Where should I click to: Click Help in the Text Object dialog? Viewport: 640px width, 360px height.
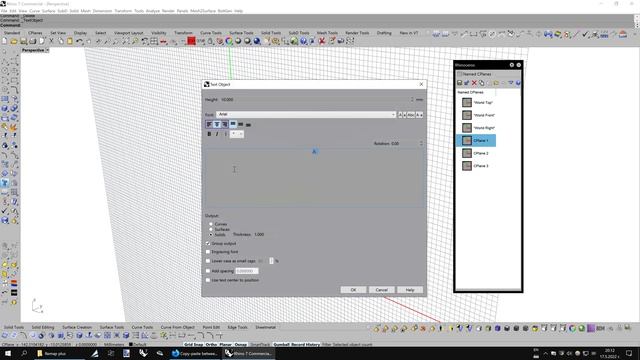[x=410, y=290]
